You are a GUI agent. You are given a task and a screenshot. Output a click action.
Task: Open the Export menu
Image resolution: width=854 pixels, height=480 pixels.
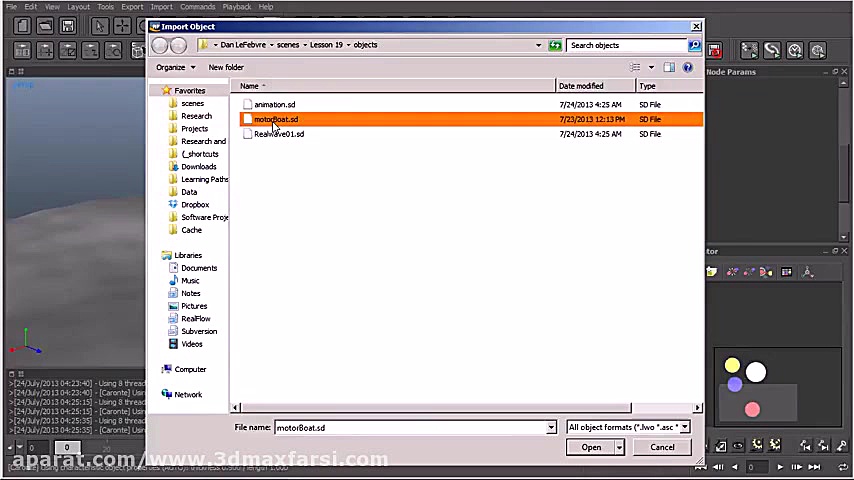132,7
